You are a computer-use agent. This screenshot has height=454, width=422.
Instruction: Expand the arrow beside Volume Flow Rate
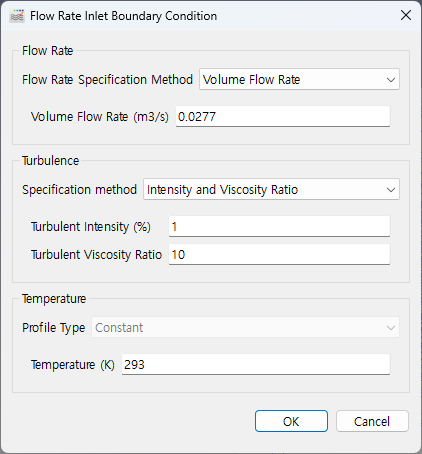(391, 80)
